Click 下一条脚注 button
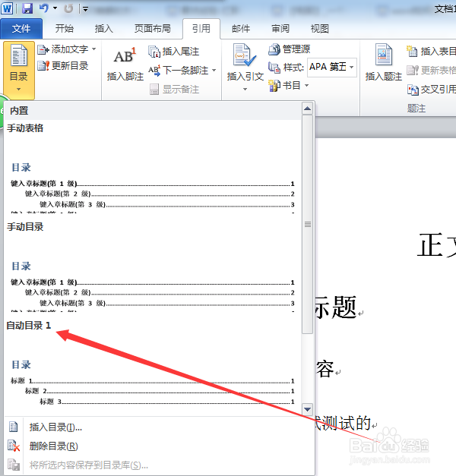Viewport: 456px width, 476px height. [179, 71]
